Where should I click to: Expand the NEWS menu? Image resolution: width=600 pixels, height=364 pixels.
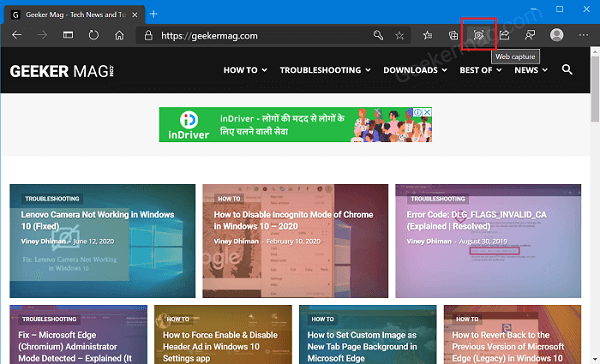(x=531, y=70)
